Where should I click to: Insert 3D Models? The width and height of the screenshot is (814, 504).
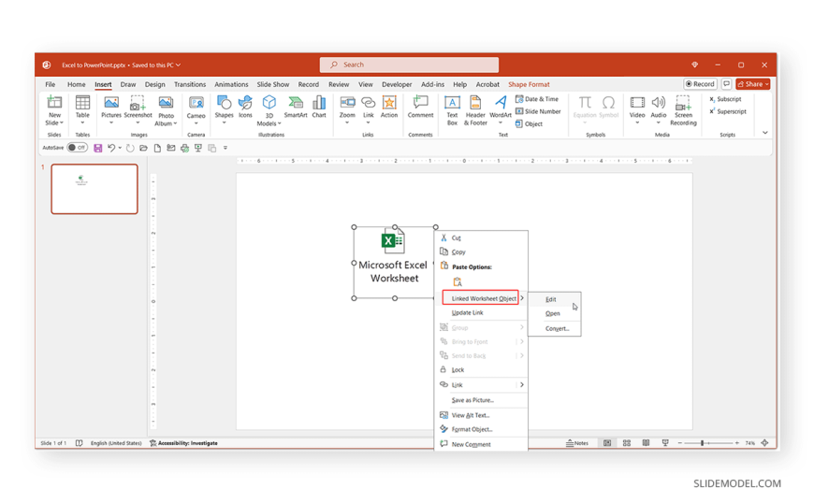point(269,110)
